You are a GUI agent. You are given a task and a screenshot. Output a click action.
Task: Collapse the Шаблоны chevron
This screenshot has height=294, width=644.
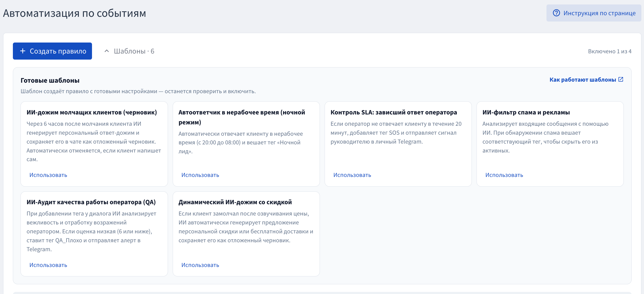point(106,51)
